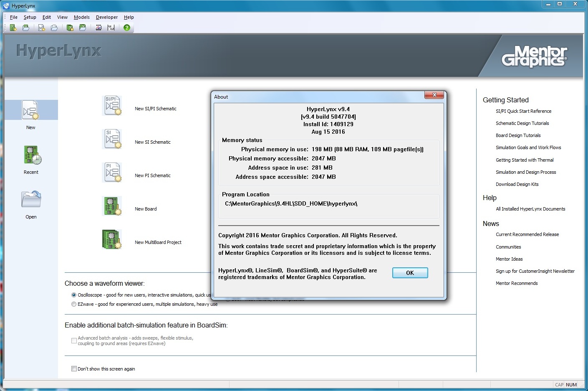Click the NUM indicator in status bar

(571, 385)
